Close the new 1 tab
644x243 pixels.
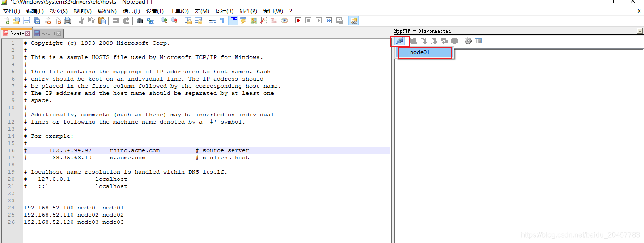point(59,34)
